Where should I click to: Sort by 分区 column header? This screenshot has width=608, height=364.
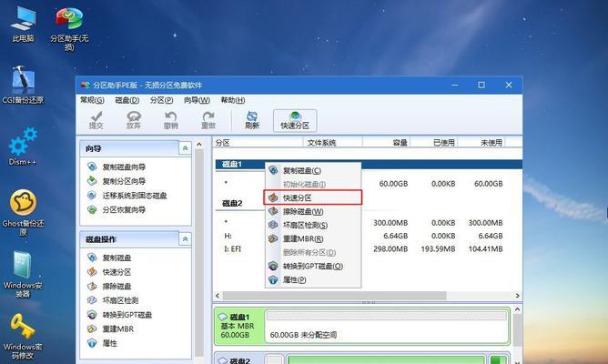click(258, 143)
